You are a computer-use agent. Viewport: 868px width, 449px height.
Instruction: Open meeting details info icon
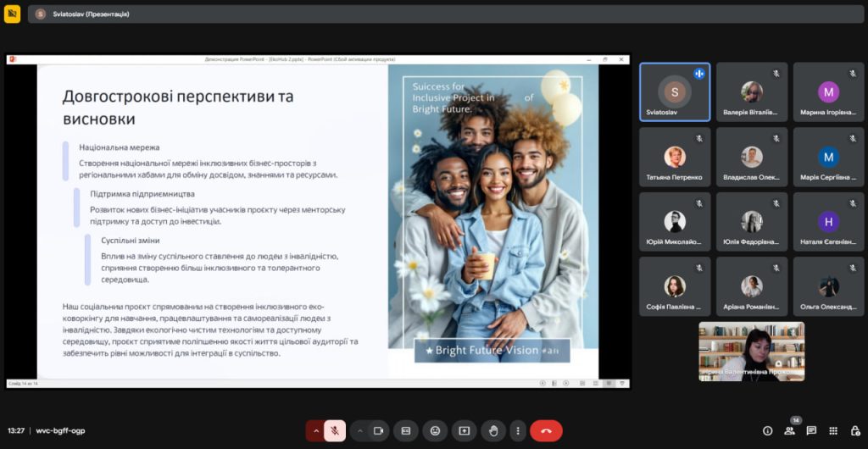pos(767,430)
